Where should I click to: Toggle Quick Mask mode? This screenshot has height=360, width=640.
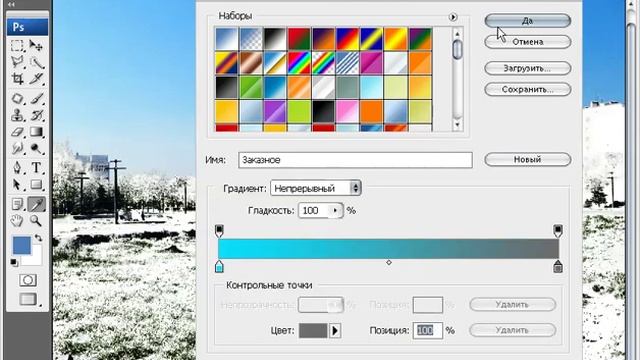tap(27, 280)
